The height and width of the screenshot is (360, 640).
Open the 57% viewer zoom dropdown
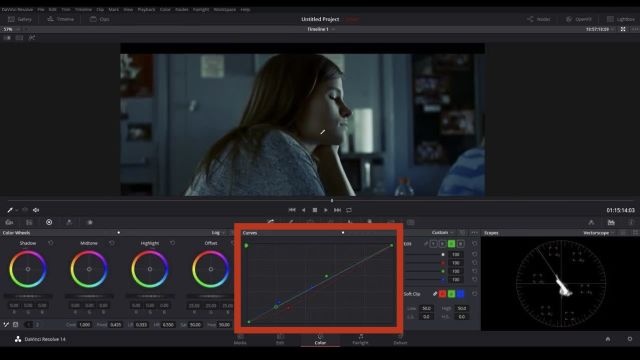(x=11, y=29)
